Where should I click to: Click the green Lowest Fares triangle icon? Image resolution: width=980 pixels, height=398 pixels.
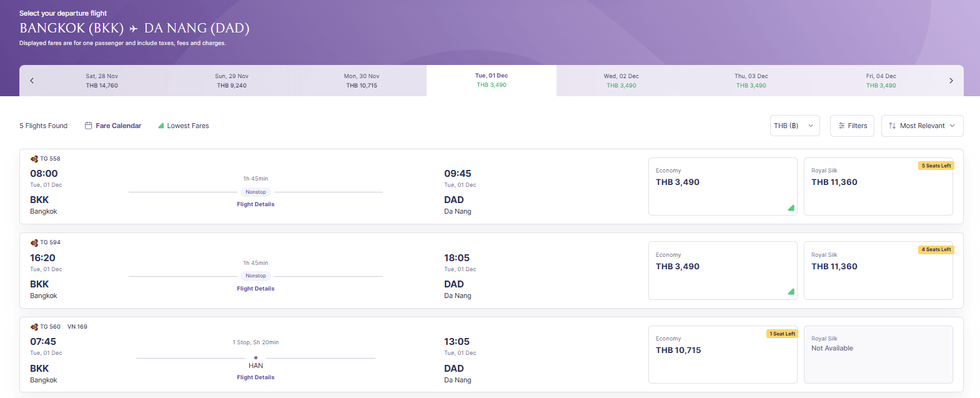click(161, 126)
